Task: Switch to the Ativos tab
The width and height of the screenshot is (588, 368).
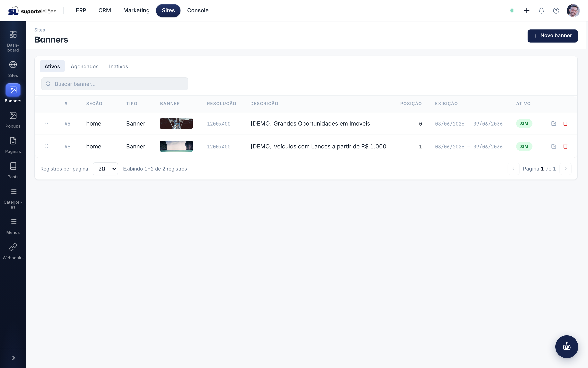Action: pyautogui.click(x=52, y=66)
